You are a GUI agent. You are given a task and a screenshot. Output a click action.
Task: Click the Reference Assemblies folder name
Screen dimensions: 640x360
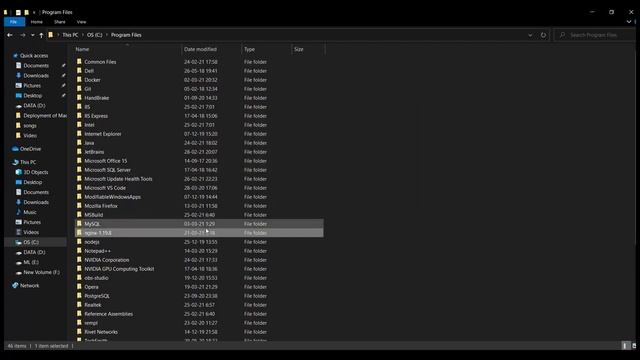(x=109, y=314)
